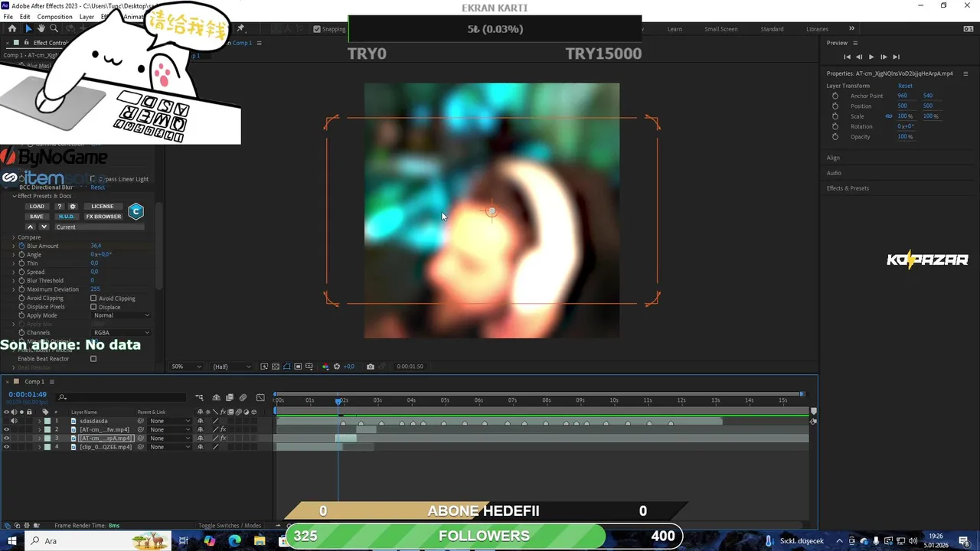
Task: Enable Frame Blending for the composition
Action: 229,397
